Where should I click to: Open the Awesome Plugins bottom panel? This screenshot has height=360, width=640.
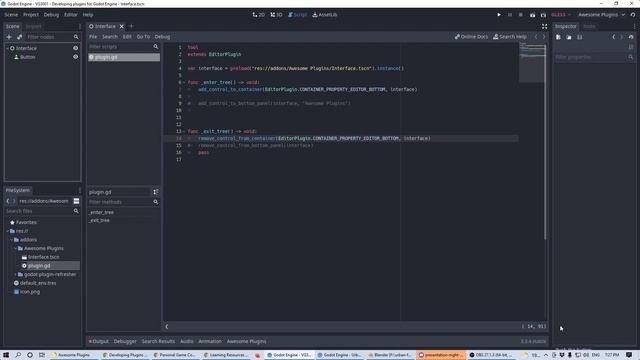coord(247,341)
